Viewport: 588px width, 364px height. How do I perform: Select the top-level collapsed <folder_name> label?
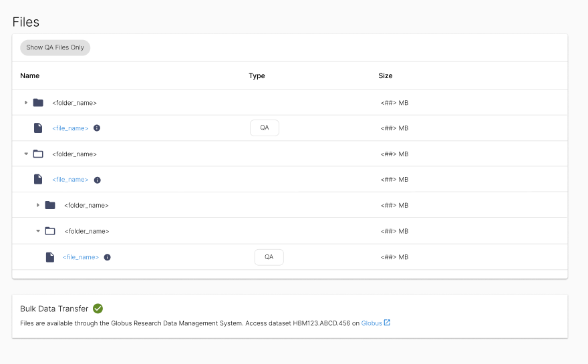pyautogui.click(x=75, y=103)
